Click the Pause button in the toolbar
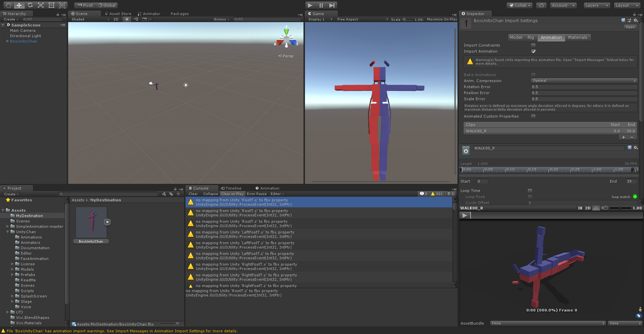The height and width of the screenshot is (334, 644). tap(321, 5)
